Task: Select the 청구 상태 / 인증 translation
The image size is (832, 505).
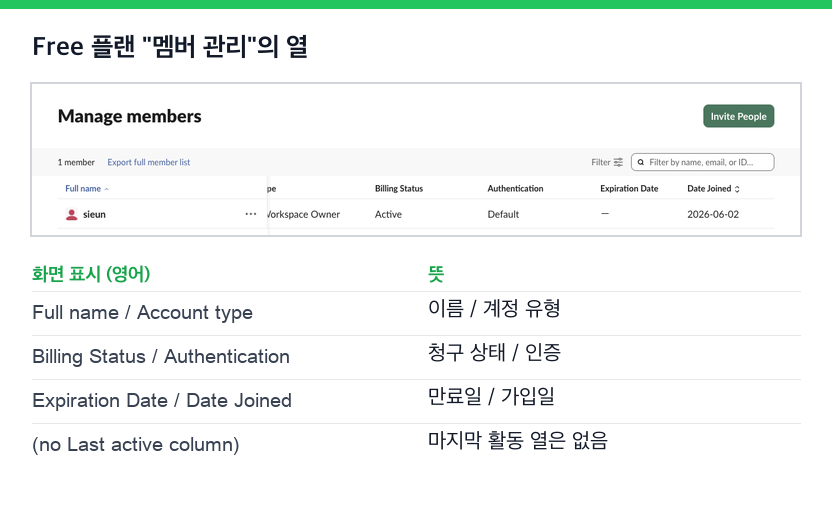Action: [x=494, y=352]
